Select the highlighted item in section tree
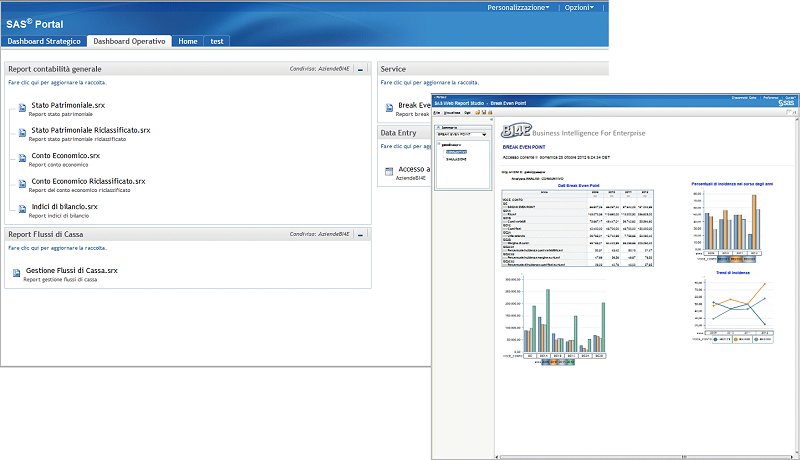800x460 pixels. (456, 152)
